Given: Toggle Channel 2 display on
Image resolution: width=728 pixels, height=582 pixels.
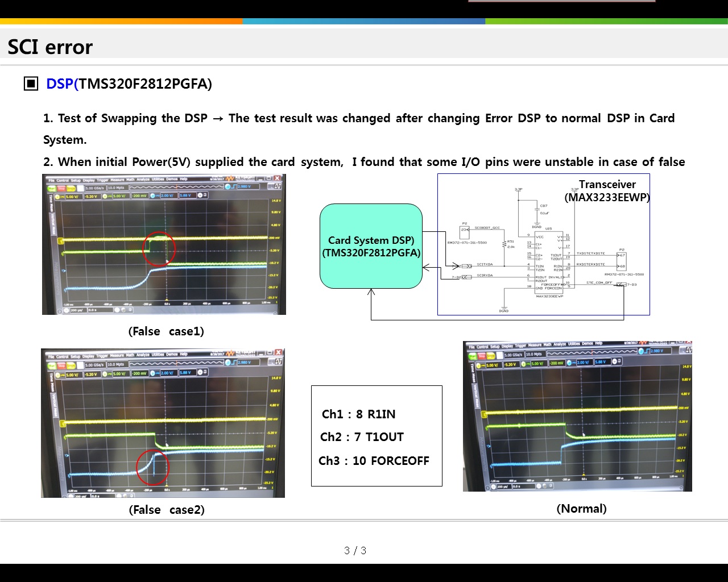Looking at the screenshot, I should (105, 197).
